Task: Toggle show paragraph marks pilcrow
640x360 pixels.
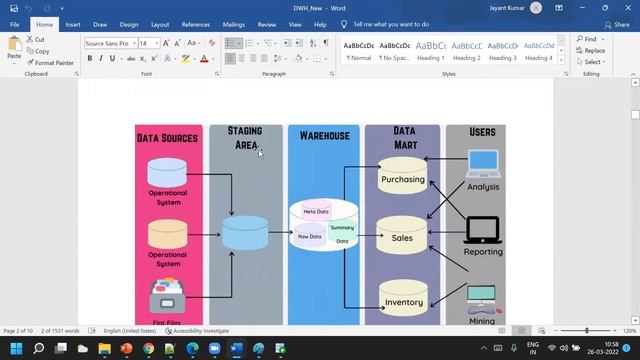Action: pyautogui.click(x=326, y=43)
